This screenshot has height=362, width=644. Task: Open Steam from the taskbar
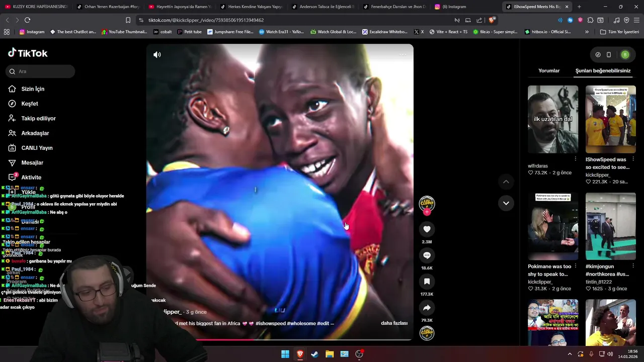(x=314, y=354)
